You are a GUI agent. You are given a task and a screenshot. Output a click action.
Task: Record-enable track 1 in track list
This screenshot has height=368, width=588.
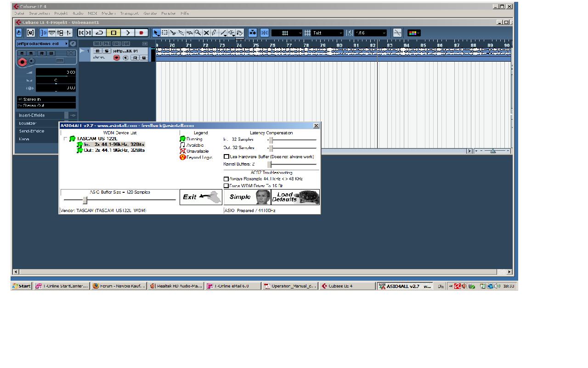116,57
